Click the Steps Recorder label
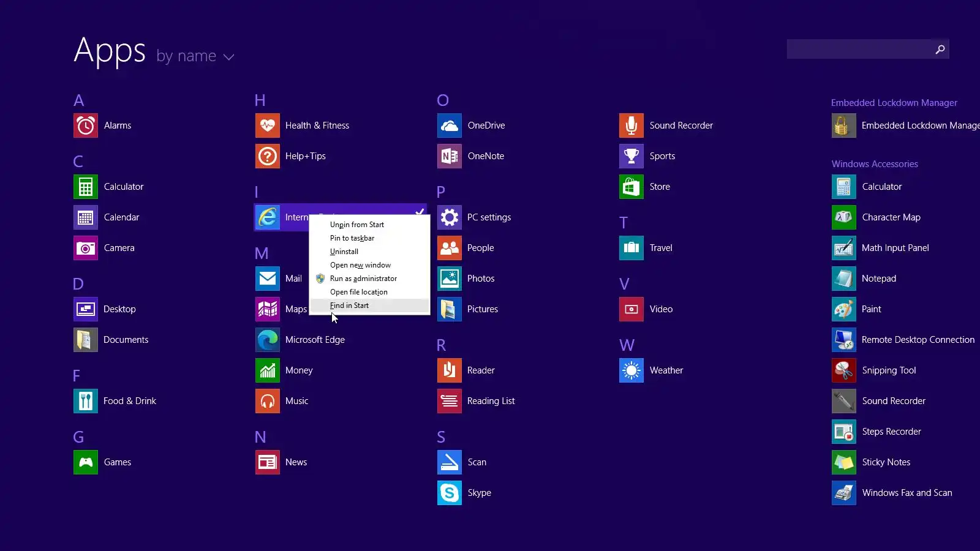The image size is (980, 551). pos(892,432)
